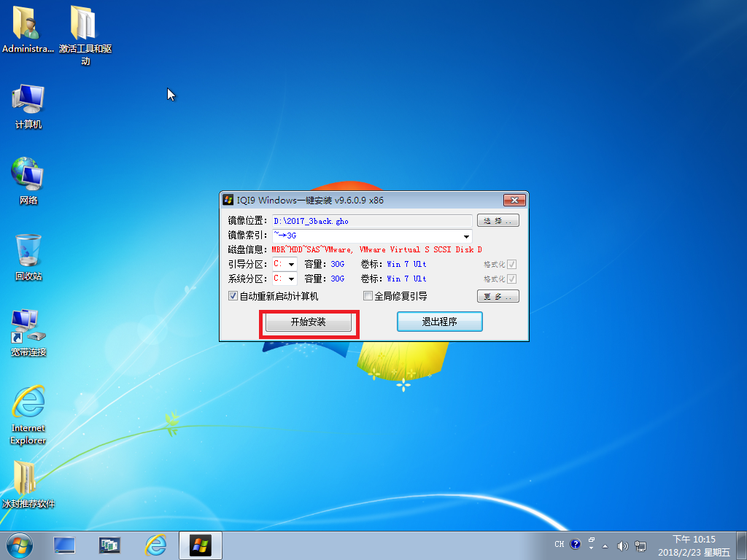Open the Windows Start menu orb
The image size is (747, 560).
pos(20,545)
